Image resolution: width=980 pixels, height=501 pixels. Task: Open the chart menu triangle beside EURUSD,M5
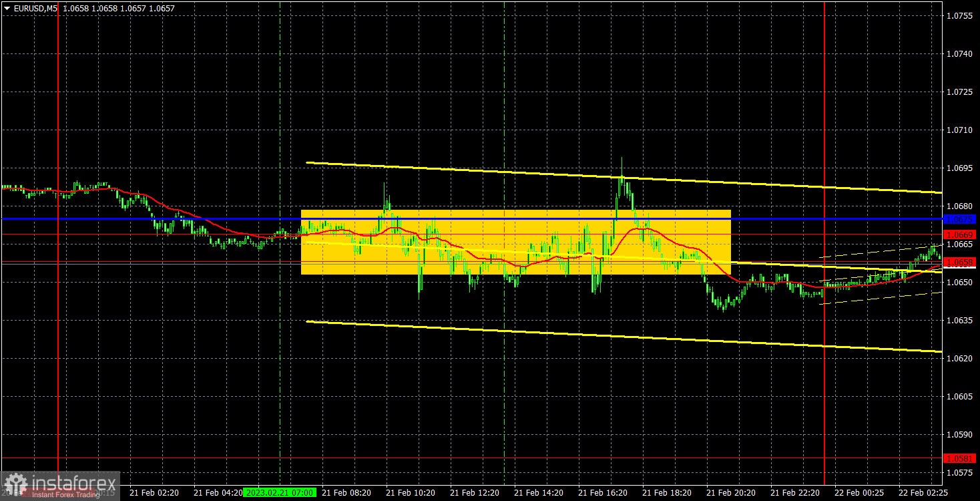(7, 8)
